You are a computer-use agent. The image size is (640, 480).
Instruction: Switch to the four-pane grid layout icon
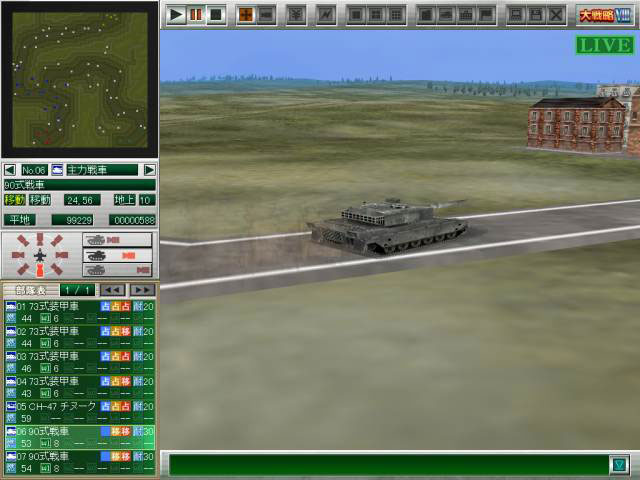click(376, 15)
